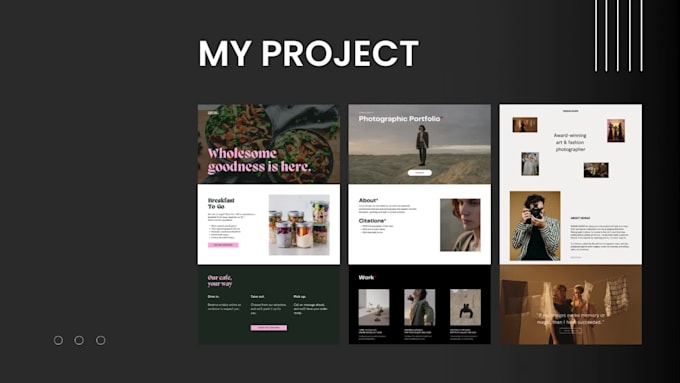Select the photographer holding camera photo
The image size is (680, 383).
click(535, 226)
